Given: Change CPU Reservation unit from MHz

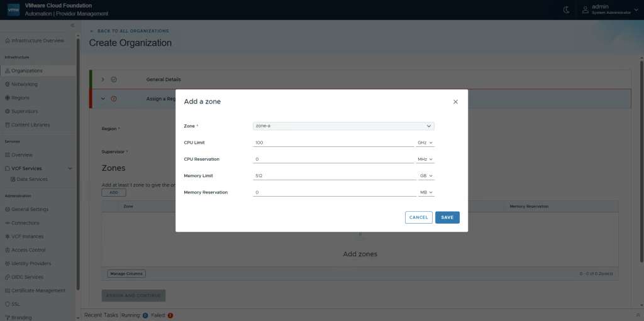Looking at the screenshot, I should coord(426,159).
